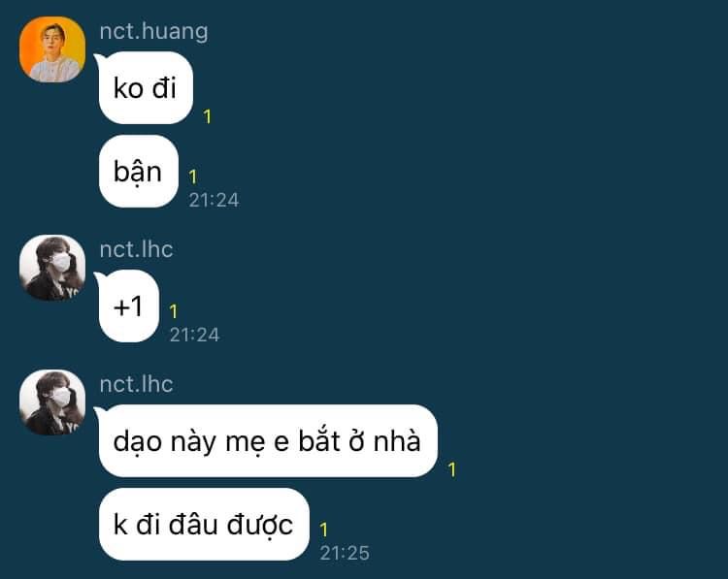
Task: Select the first nct.lhc username label
Action: [136, 249]
